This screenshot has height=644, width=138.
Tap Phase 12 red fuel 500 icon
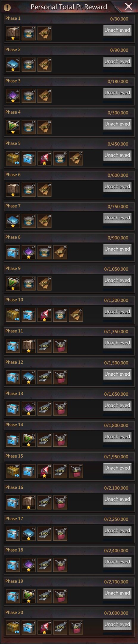coord(60,377)
